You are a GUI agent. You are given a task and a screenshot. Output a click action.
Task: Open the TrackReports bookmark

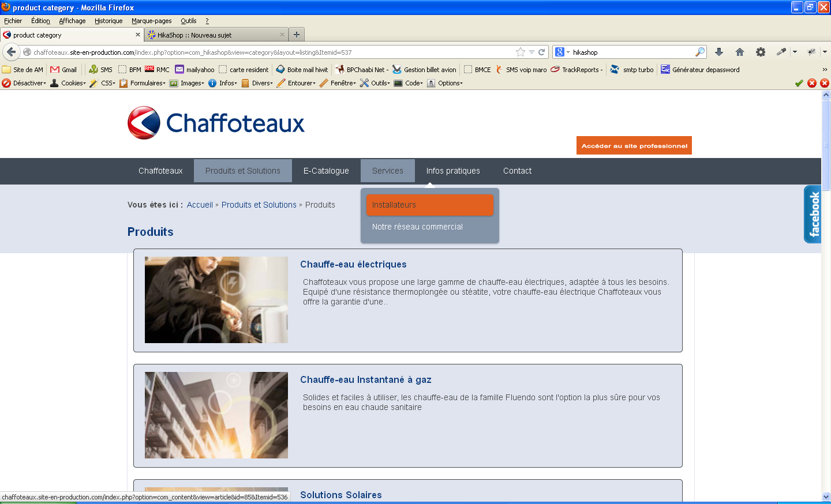(577, 69)
